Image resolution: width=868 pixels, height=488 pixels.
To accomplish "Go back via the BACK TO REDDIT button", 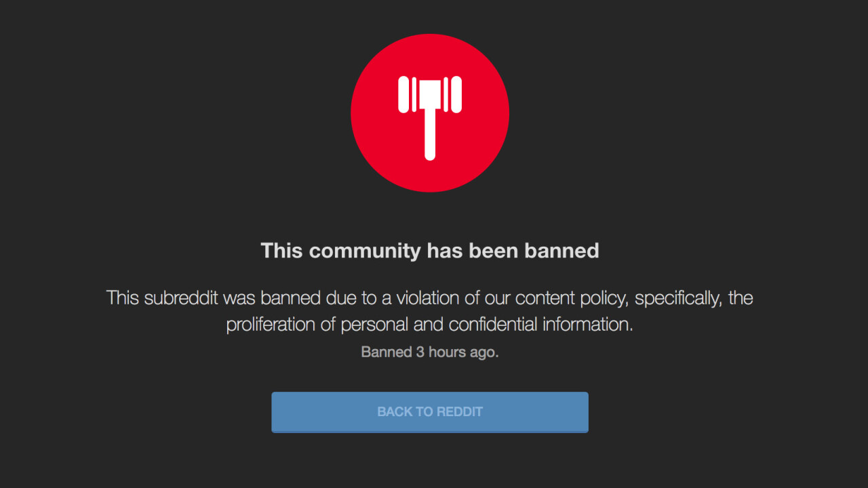I will coord(430,412).
